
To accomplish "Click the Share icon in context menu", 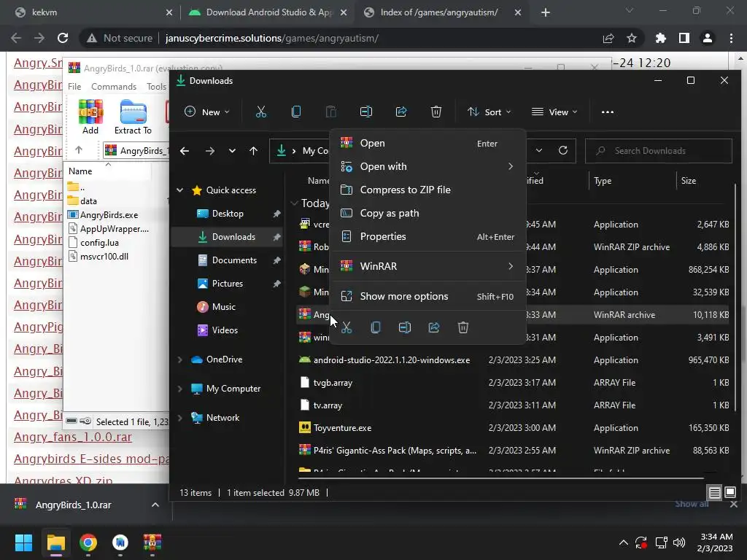I will 433,327.
